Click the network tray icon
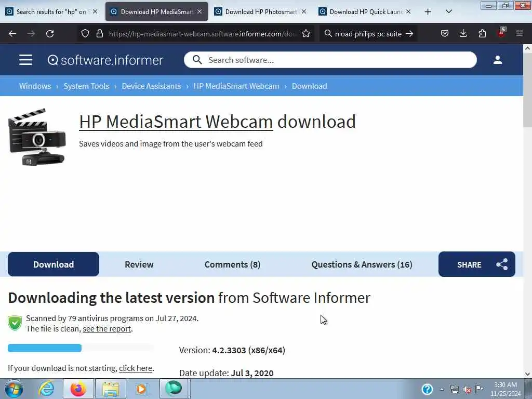 (x=454, y=390)
